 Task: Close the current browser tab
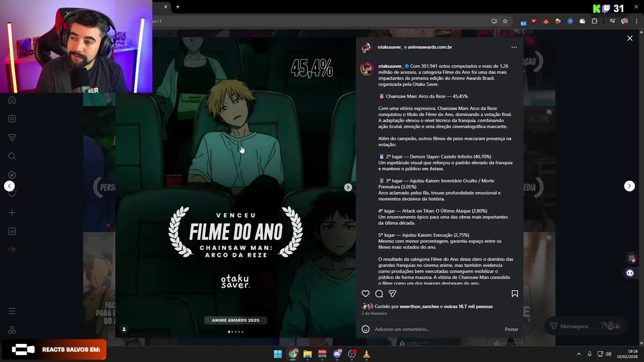point(165,7)
